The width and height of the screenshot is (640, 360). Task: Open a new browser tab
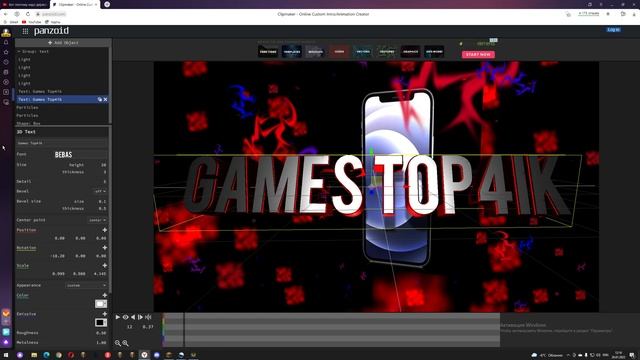click(107, 4)
